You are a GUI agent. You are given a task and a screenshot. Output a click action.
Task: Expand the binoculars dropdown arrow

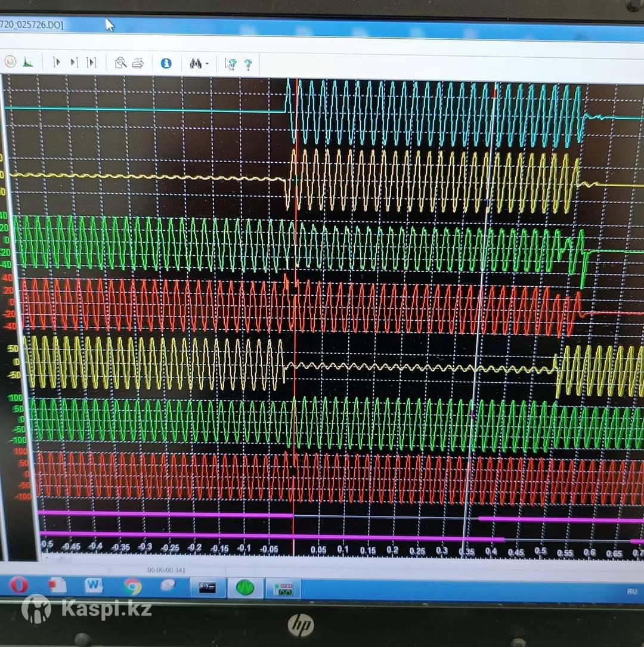[207, 64]
